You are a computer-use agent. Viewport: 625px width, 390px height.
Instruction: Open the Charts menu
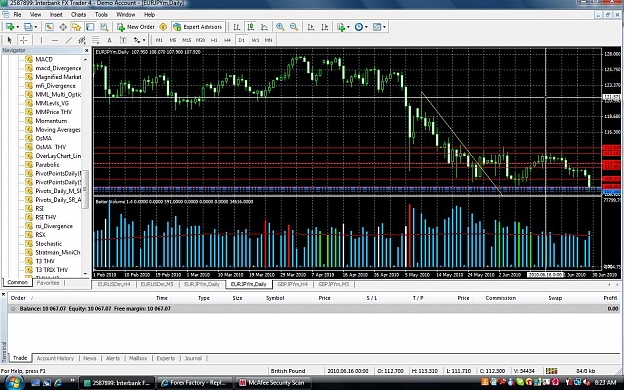coord(78,14)
